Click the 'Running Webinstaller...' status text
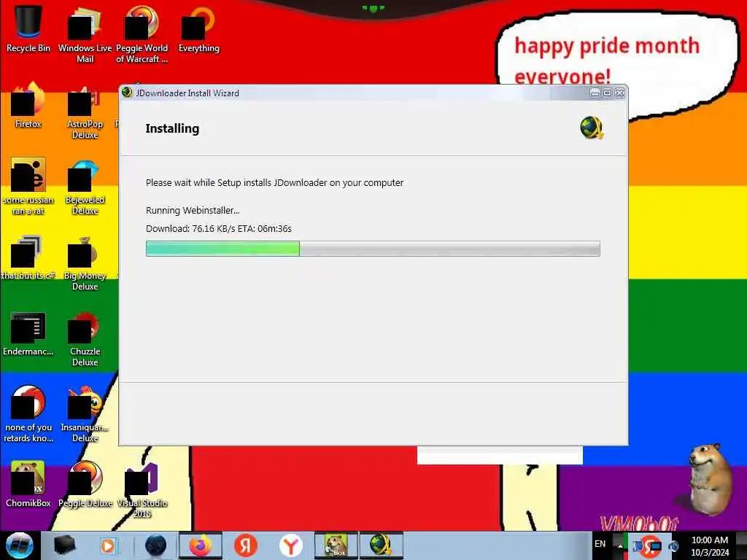The width and height of the screenshot is (747, 560). [193, 211]
